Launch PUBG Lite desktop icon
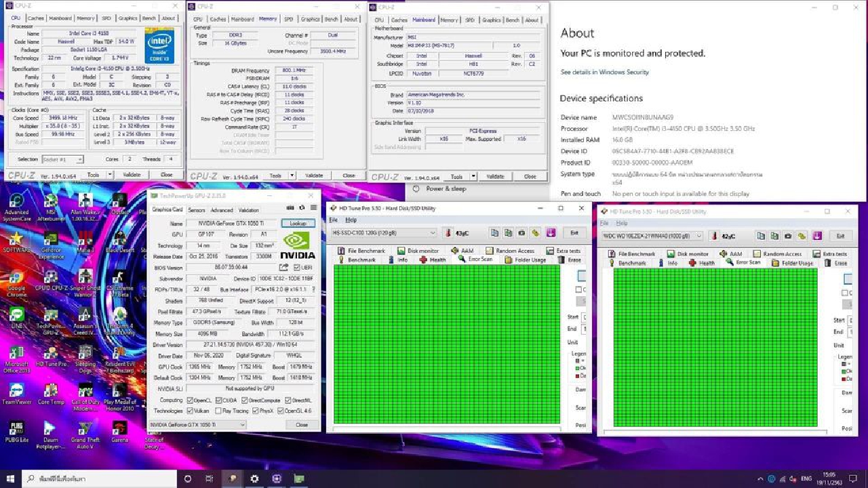The height and width of the screenshot is (488, 868). tap(16, 432)
